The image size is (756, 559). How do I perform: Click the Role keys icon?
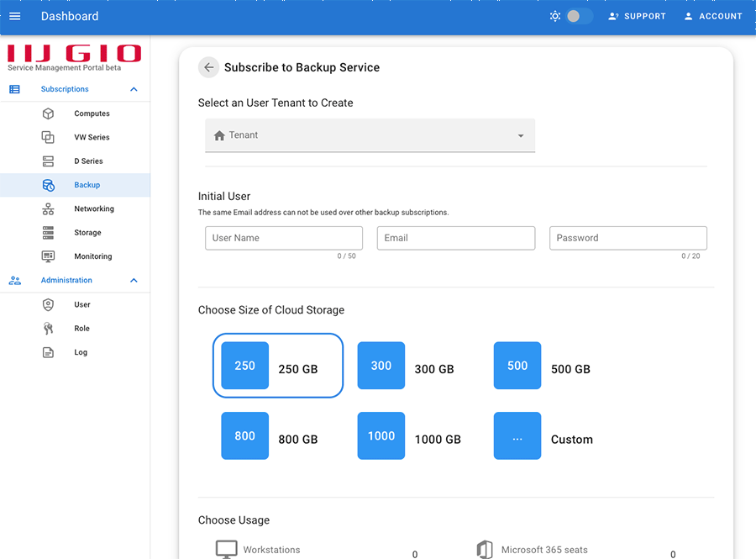point(48,329)
